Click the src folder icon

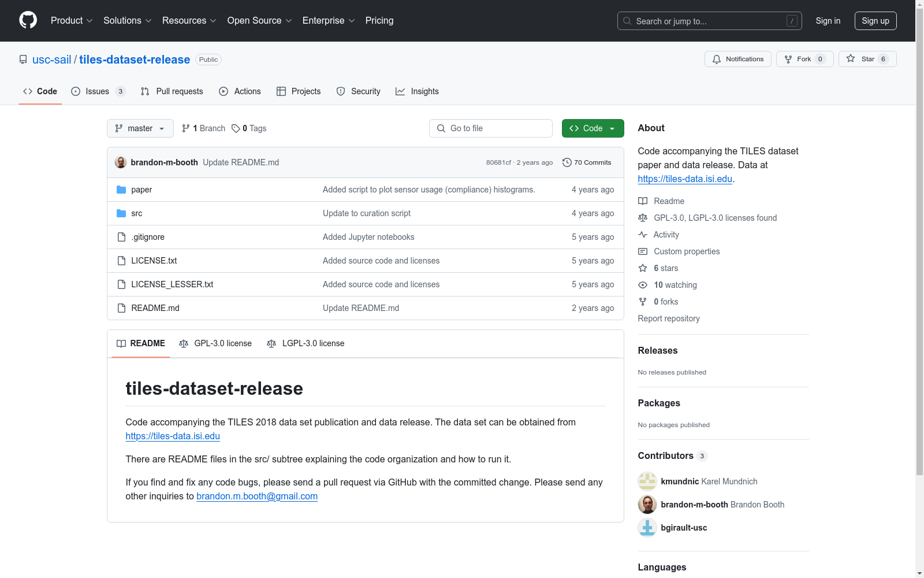121,213
